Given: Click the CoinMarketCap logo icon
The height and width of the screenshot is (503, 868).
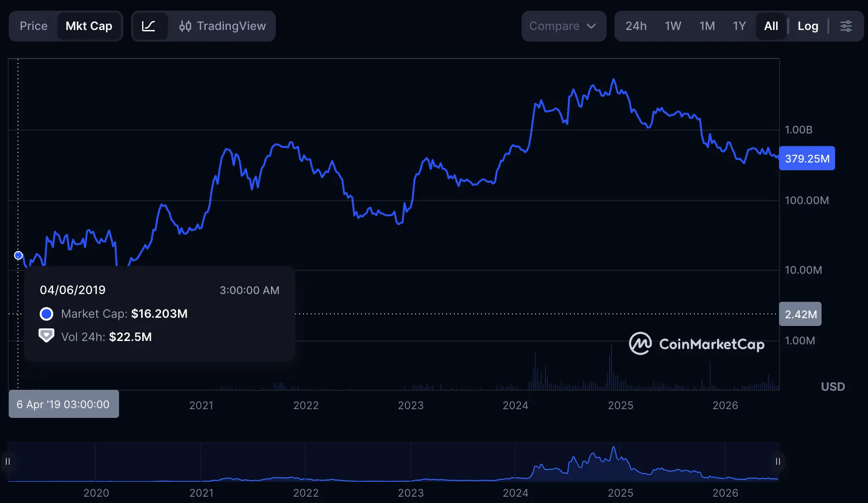Looking at the screenshot, I should coord(640,343).
